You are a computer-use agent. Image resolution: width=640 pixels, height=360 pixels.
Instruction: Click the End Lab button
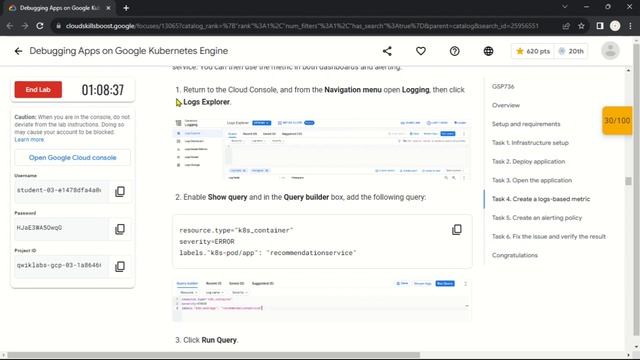coord(38,89)
